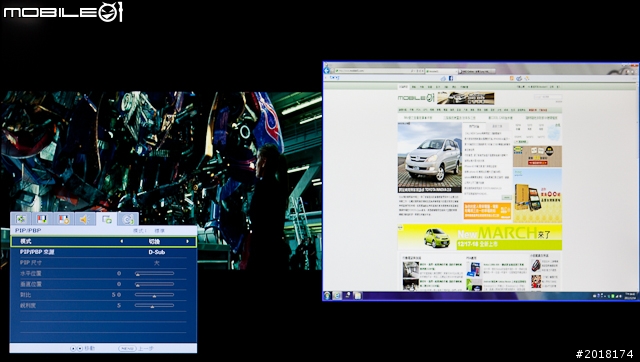Select the 熱門討論 tab on webpage
The height and width of the screenshot is (362, 640).
point(474,127)
